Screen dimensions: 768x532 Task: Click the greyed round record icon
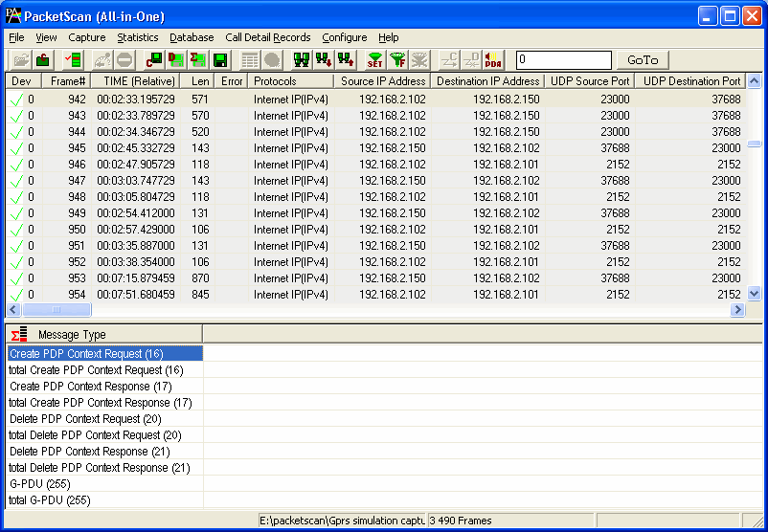[272, 60]
